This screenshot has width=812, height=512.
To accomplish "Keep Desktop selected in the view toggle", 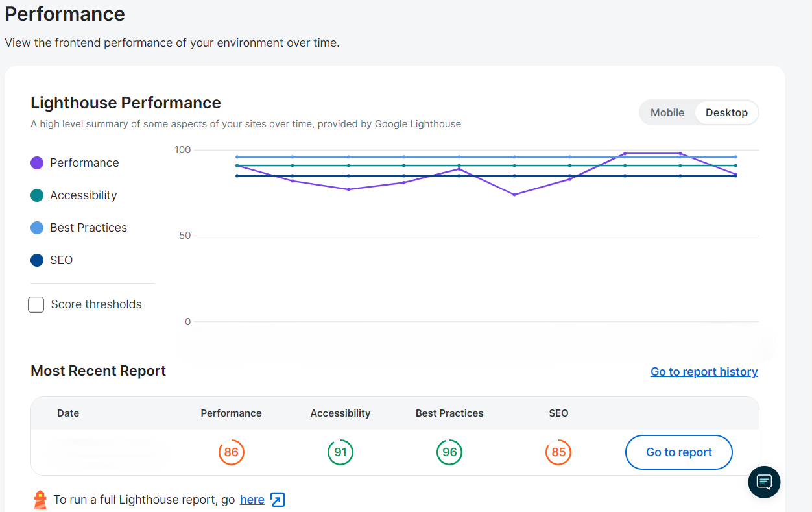I will 726,112.
